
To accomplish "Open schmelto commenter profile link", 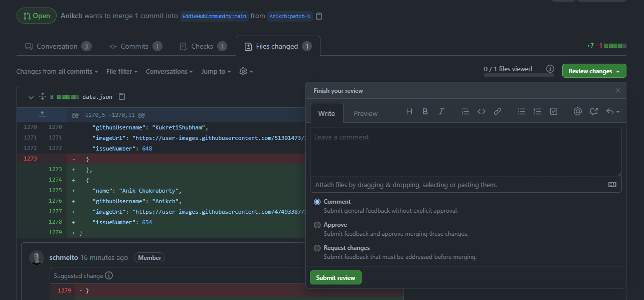I will (x=64, y=257).
